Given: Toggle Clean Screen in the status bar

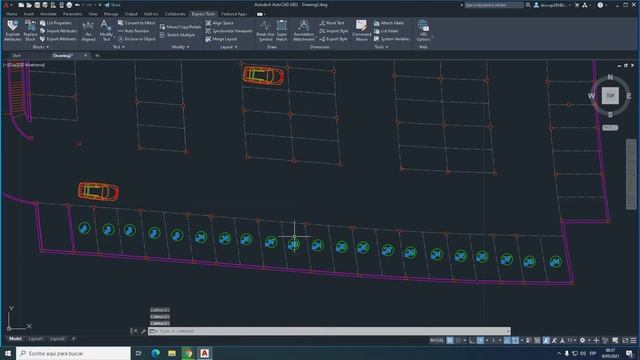Looking at the screenshot, I should (x=625, y=340).
